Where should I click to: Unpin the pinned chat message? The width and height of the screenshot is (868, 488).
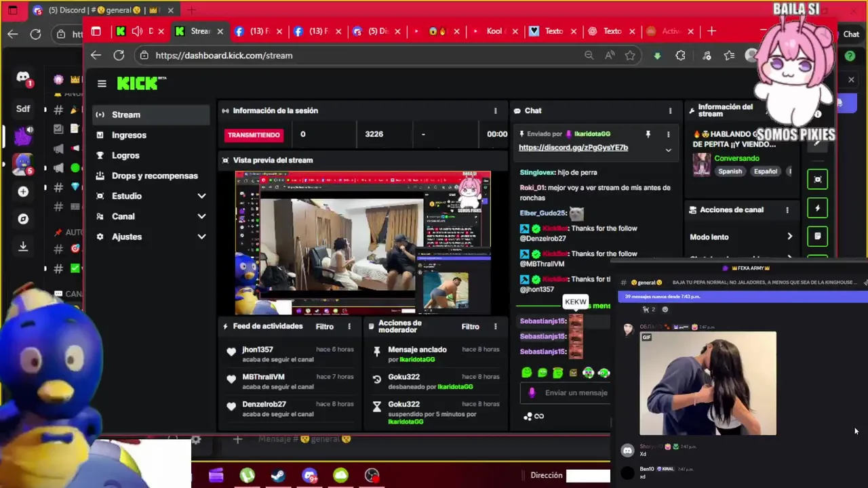click(648, 134)
